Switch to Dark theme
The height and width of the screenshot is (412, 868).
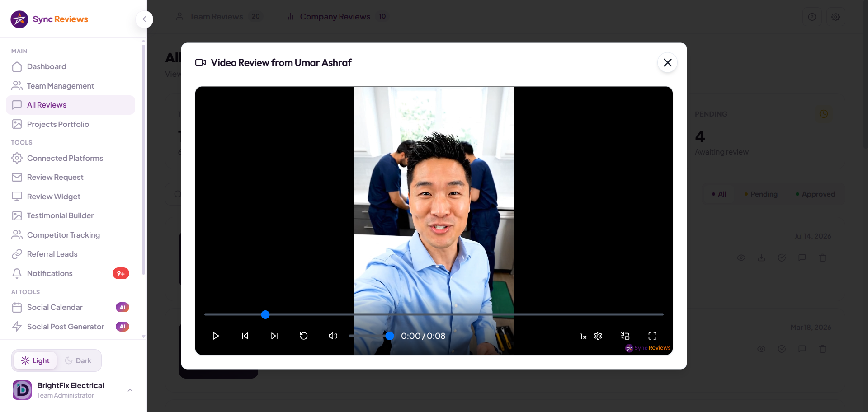point(78,360)
